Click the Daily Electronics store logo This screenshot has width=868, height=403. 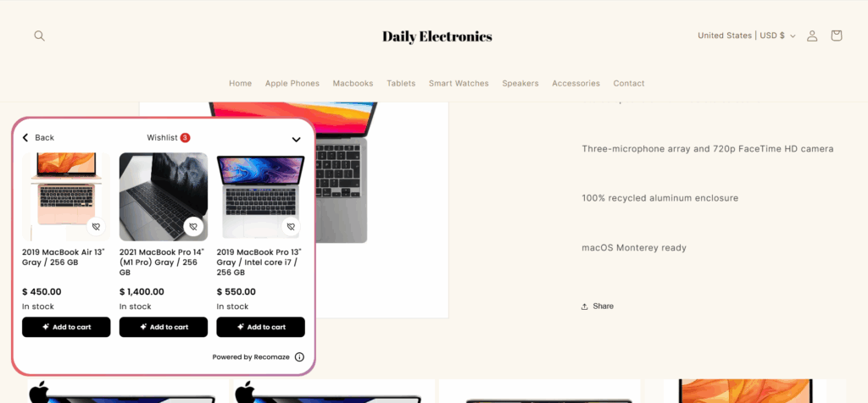[x=437, y=36]
